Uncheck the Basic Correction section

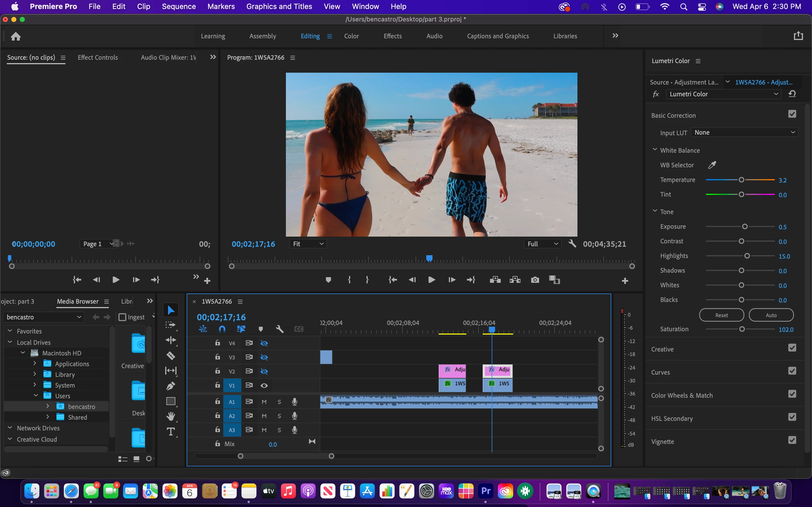click(x=792, y=114)
